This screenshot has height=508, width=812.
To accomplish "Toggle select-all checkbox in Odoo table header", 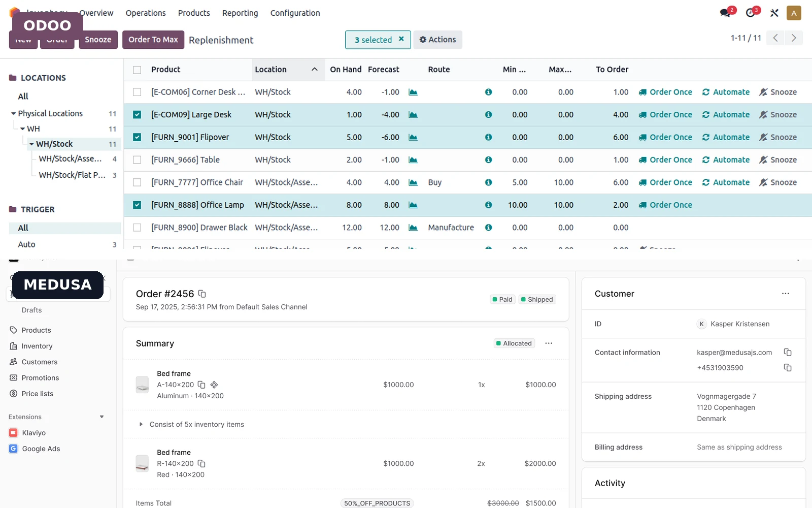I will (x=137, y=70).
